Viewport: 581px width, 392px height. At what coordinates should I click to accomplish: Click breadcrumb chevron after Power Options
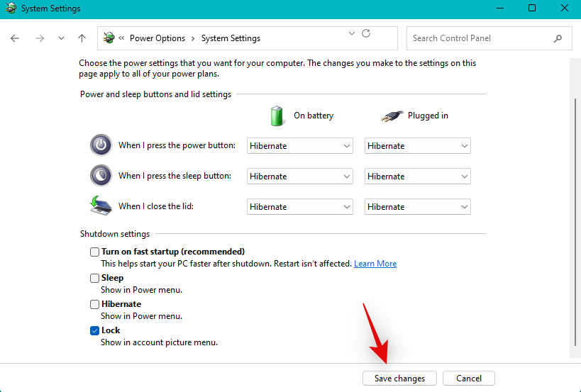[x=193, y=38]
